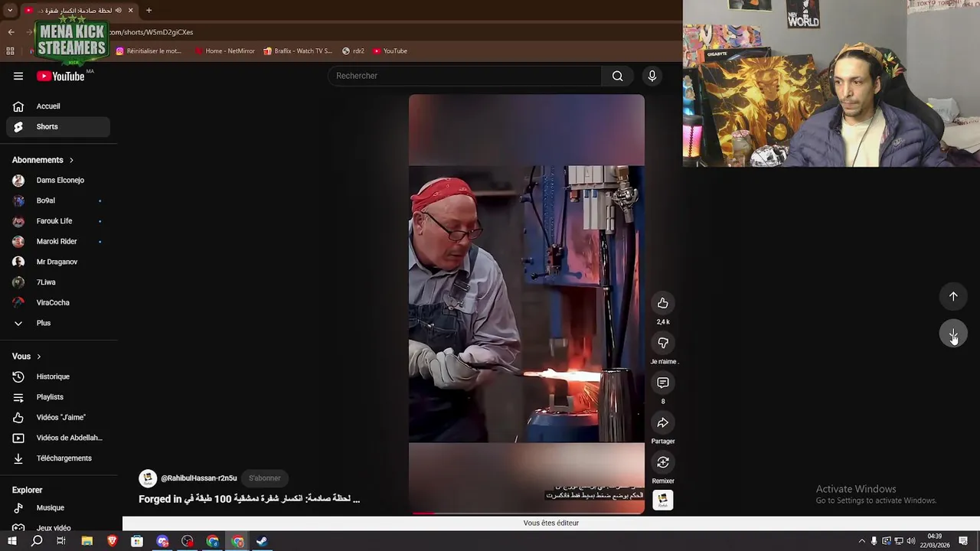Open Historique in the sidebar
The height and width of the screenshot is (551, 980).
click(58, 377)
